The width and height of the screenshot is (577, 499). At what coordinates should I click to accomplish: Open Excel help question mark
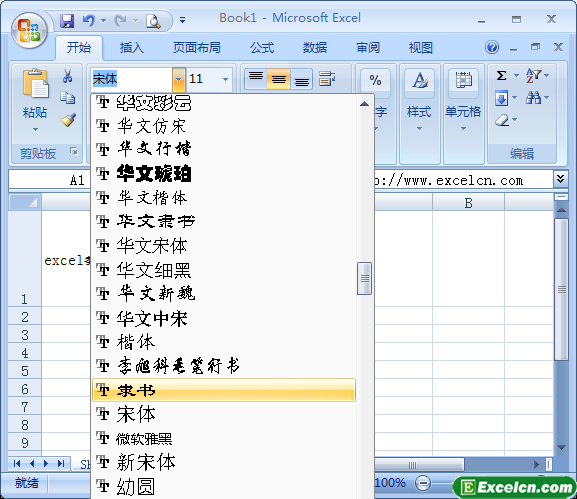click(492, 47)
